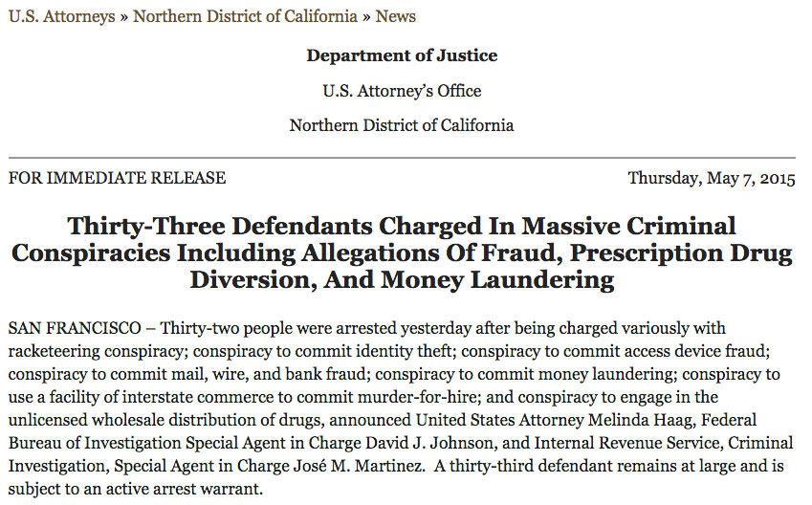
Task: Click the horizontal divider below the header
Action: click(402, 157)
